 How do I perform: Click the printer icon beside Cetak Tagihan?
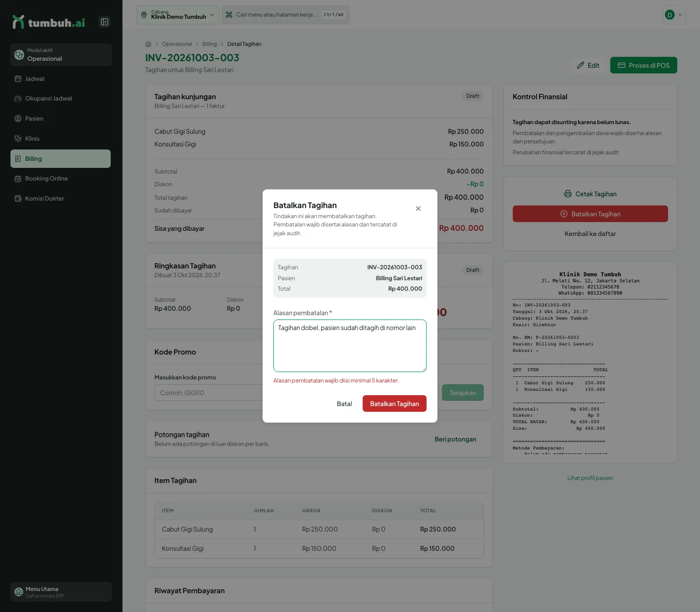click(568, 194)
